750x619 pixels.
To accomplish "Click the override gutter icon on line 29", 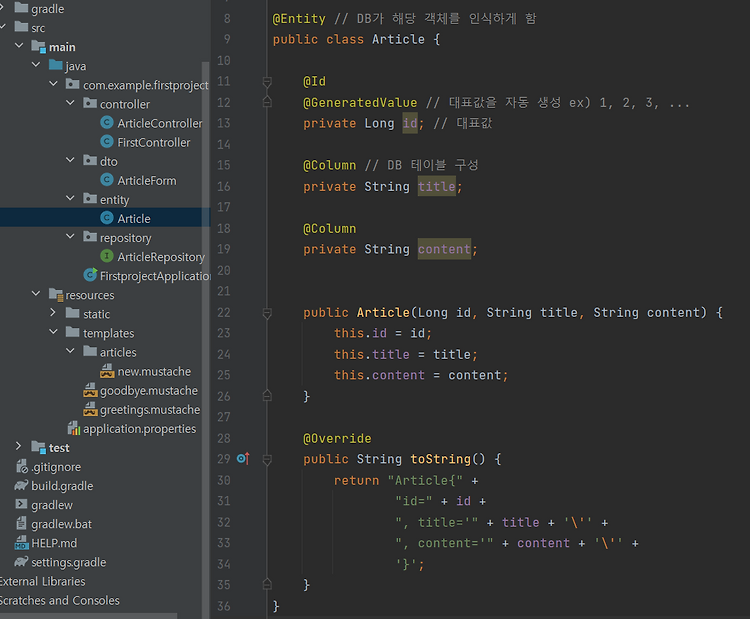I will coord(243,459).
